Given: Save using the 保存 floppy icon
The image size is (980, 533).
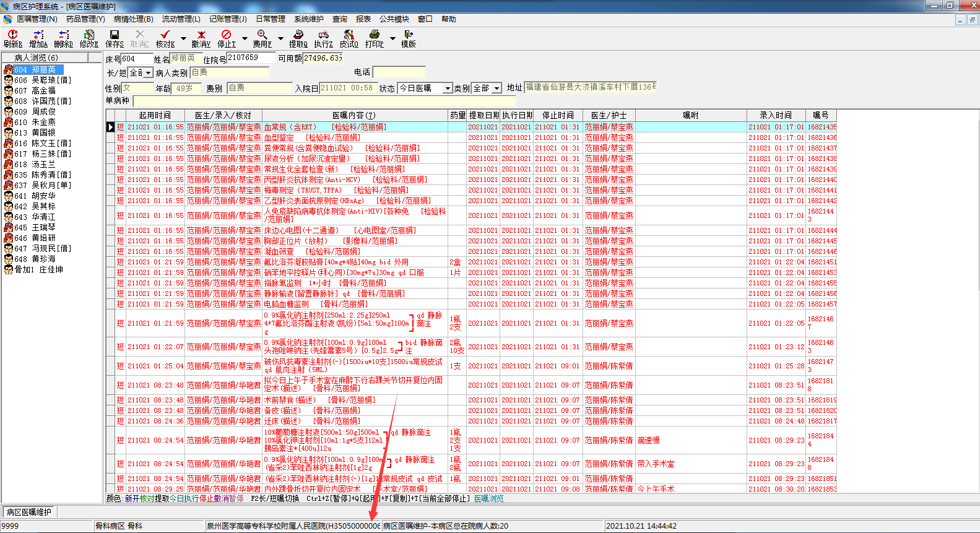Looking at the screenshot, I should click(x=114, y=38).
